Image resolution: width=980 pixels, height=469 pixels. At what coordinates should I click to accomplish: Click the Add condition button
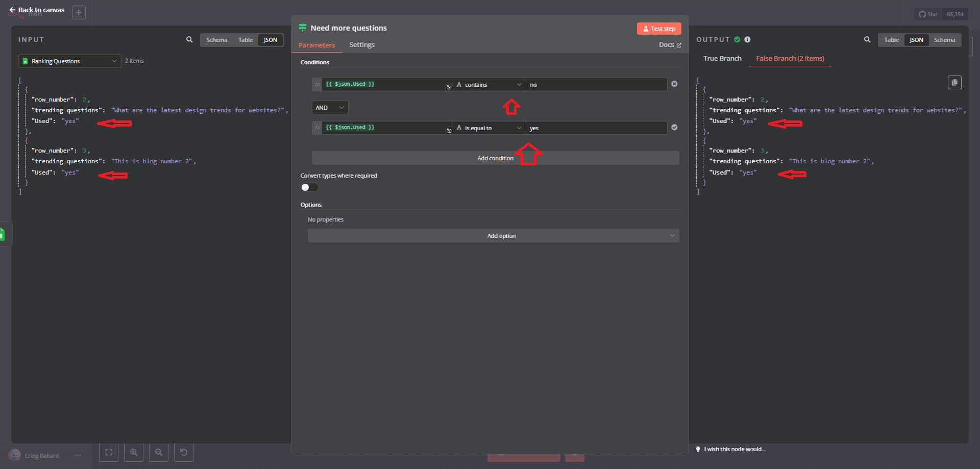pyautogui.click(x=495, y=158)
